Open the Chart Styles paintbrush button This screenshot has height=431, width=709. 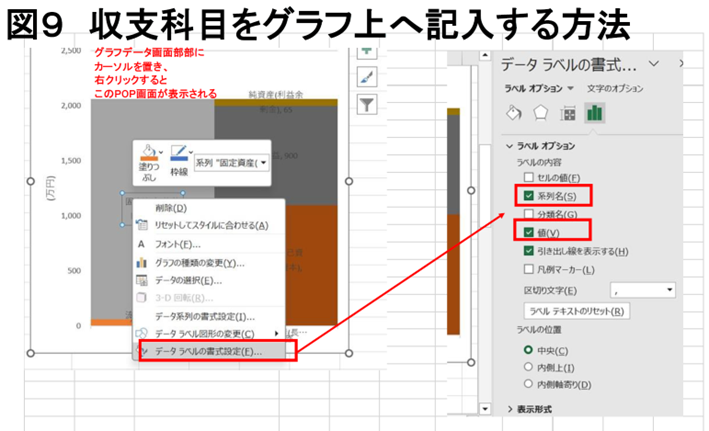point(364,77)
